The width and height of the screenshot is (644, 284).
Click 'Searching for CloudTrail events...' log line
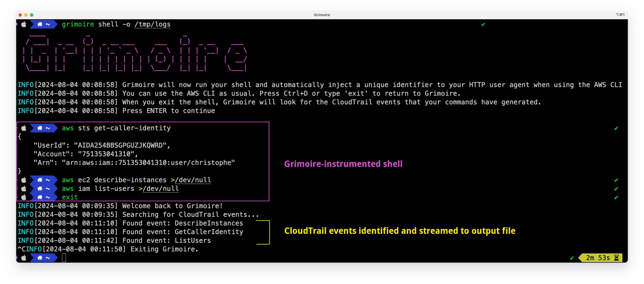click(x=138, y=214)
